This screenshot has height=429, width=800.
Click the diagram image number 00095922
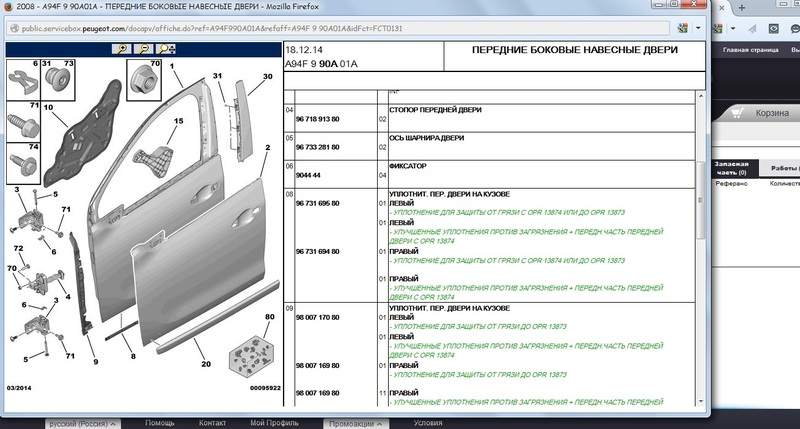point(265,388)
